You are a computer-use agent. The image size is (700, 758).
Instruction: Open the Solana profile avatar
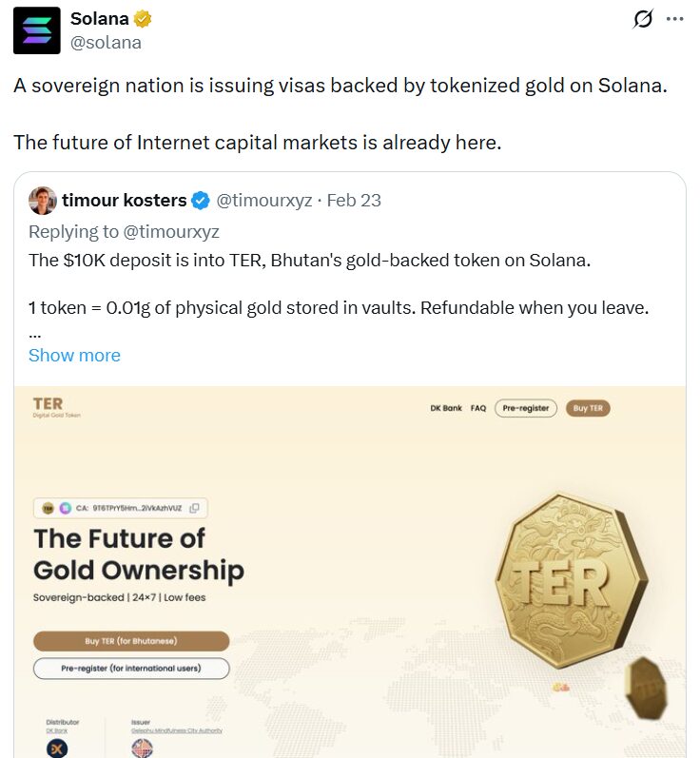[x=36, y=30]
